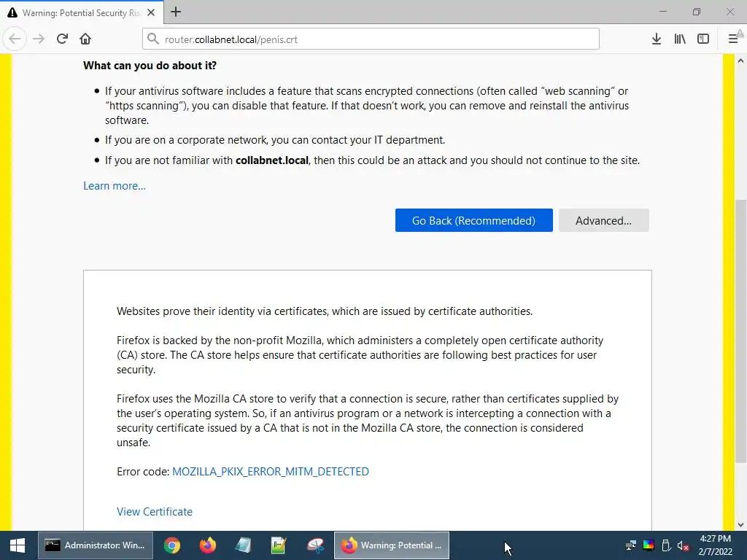Screen dimensions: 747x560
Task: Open the MOZILLA_PKIX_ERROR_MITM_DETECTED error code link
Action: click(x=271, y=472)
